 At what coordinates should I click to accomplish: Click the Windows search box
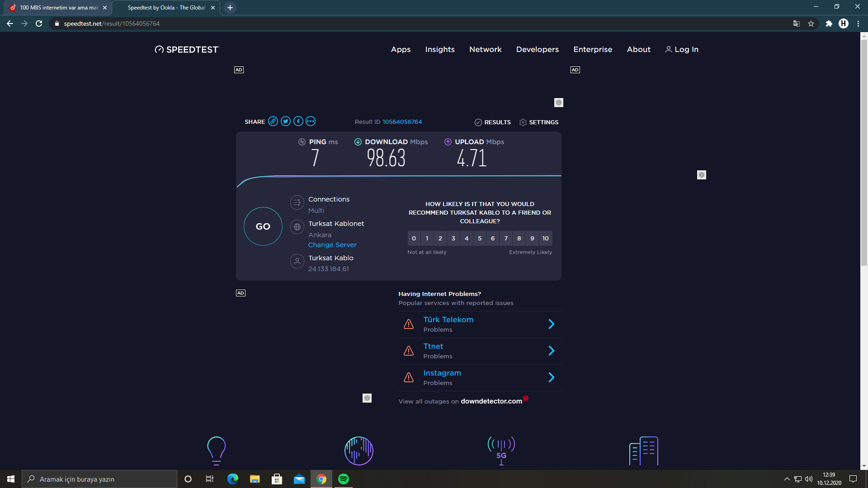pos(99,479)
